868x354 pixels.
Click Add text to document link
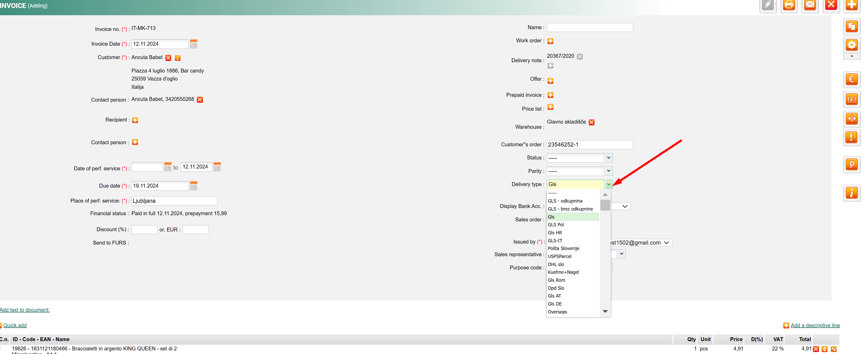pos(25,310)
